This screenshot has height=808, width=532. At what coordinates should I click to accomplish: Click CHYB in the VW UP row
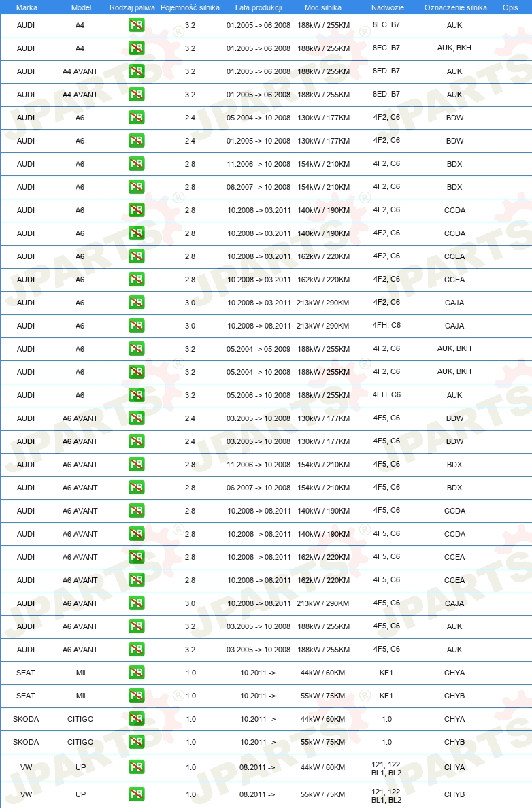pos(454,794)
